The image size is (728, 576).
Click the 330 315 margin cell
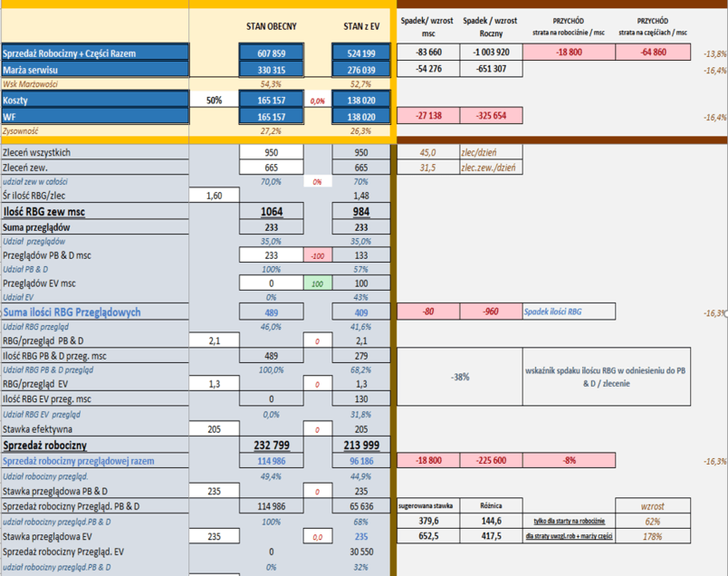coord(272,69)
